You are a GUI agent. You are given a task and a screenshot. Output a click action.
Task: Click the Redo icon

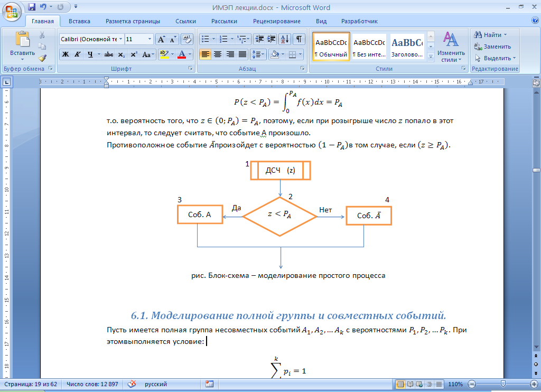[60, 7]
